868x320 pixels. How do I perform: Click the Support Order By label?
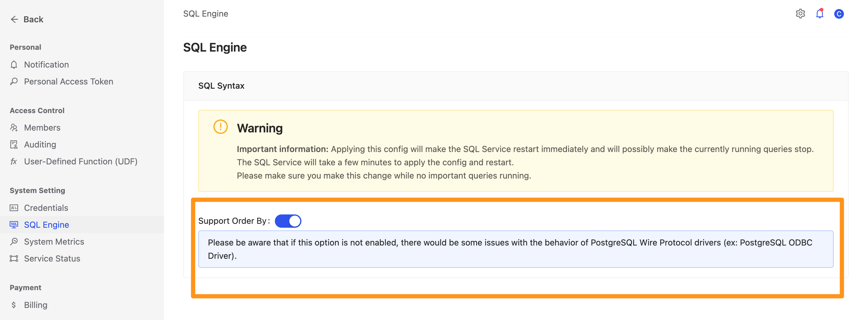[234, 221]
